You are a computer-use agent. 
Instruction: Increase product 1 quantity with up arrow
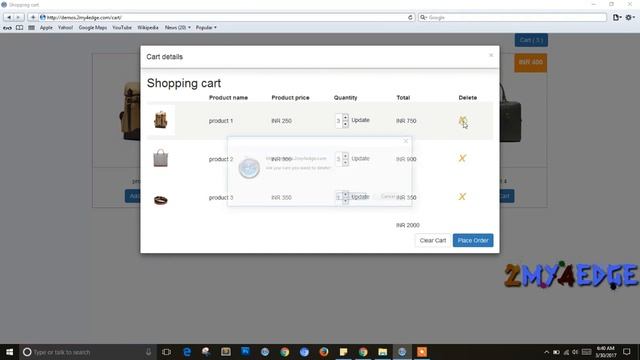coord(345,118)
